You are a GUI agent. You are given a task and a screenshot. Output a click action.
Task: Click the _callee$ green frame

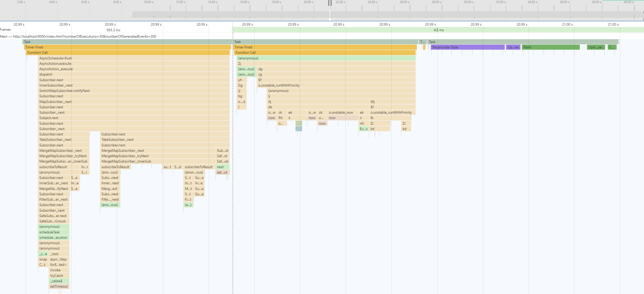click(x=59, y=281)
